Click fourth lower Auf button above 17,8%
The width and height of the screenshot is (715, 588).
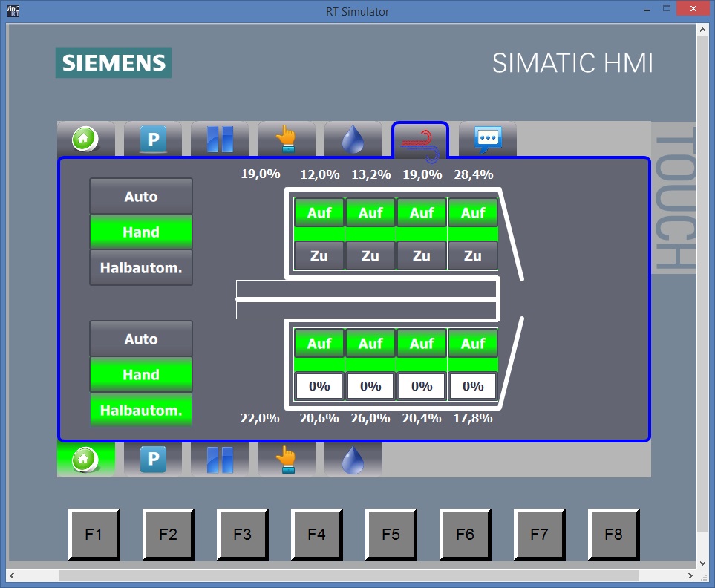473,343
